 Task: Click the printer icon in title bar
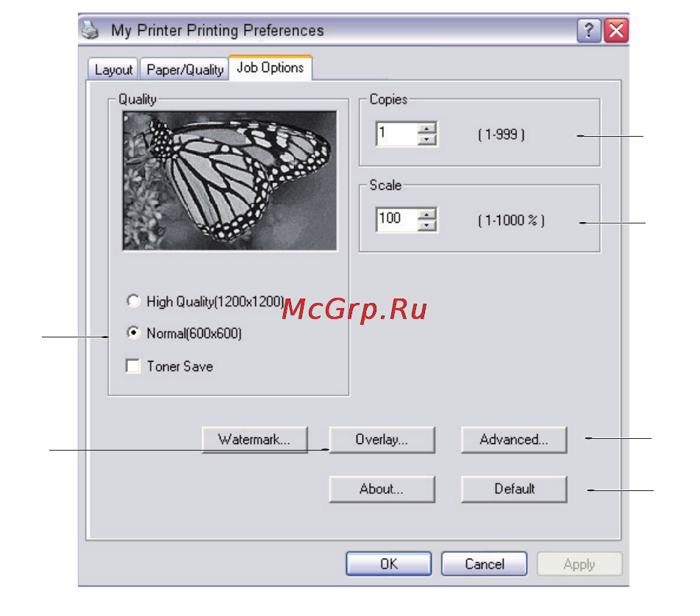coord(90,30)
